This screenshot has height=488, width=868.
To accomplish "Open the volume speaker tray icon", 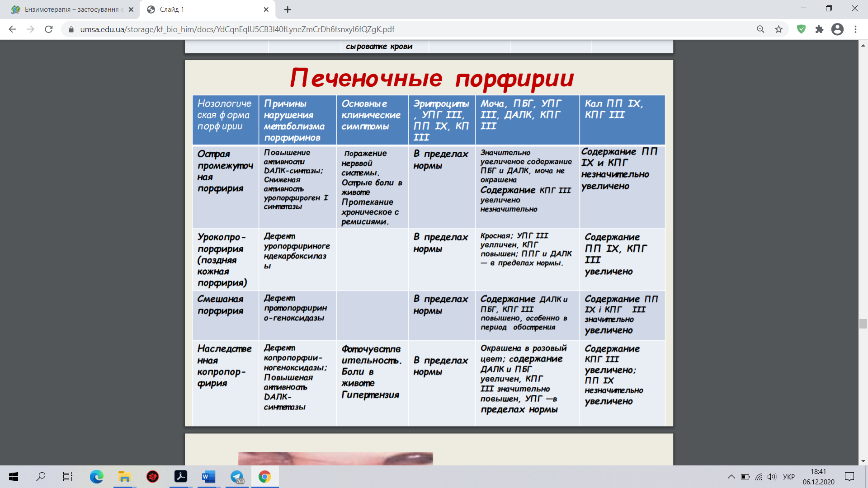I will pos(772,477).
